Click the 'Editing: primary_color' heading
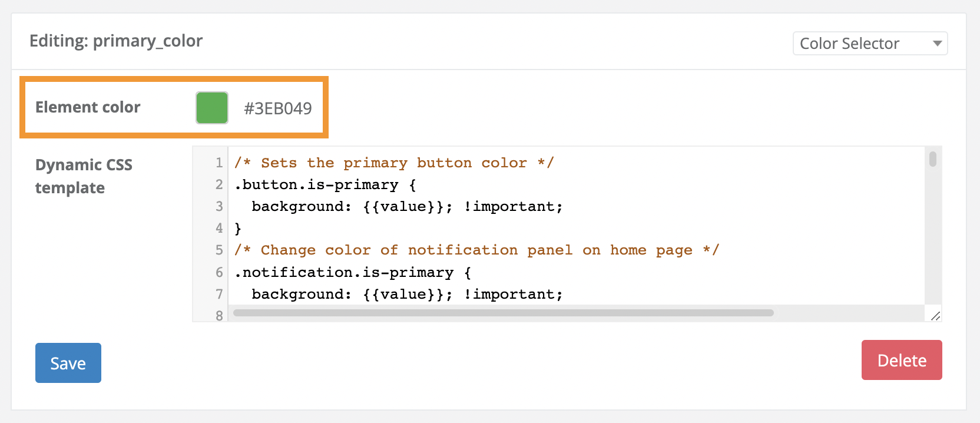 click(x=116, y=41)
